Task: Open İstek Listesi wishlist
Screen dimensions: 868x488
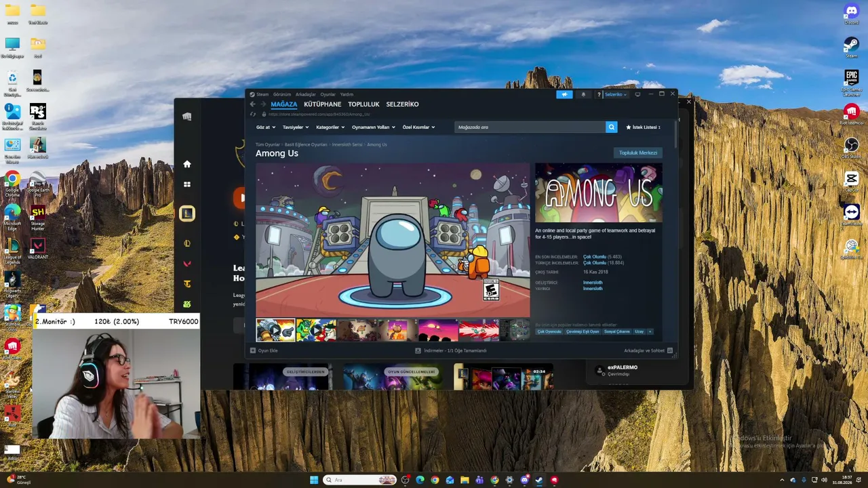Action: pos(643,127)
